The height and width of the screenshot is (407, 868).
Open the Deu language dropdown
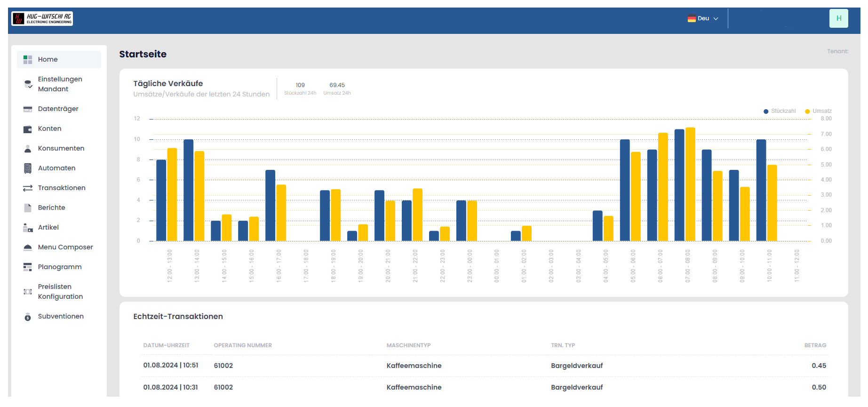[x=703, y=19]
